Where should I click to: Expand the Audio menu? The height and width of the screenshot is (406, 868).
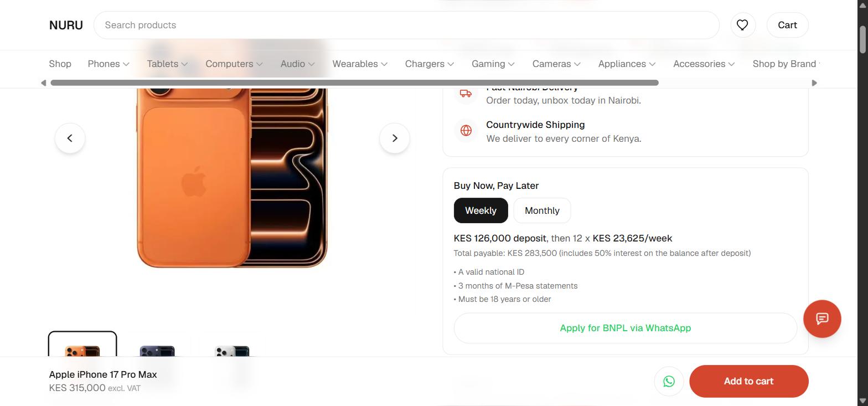click(298, 64)
